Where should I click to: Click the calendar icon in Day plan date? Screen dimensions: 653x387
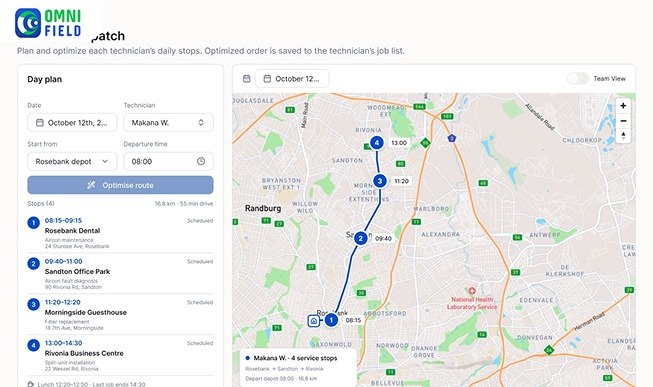coord(40,122)
